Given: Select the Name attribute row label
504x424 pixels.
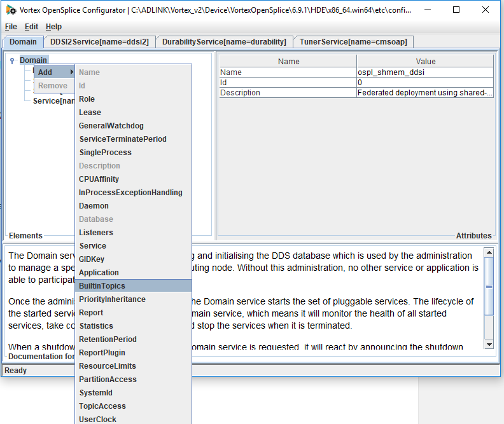Looking at the screenshot, I should 288,72.
